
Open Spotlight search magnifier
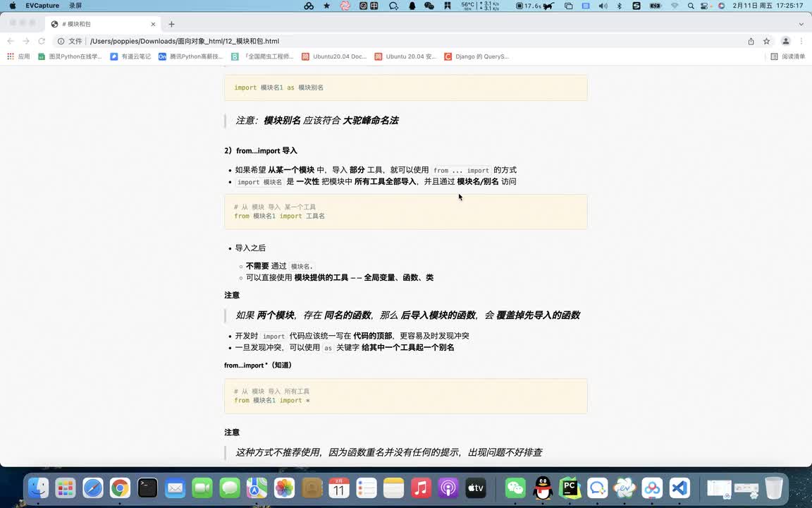(691, 6)
